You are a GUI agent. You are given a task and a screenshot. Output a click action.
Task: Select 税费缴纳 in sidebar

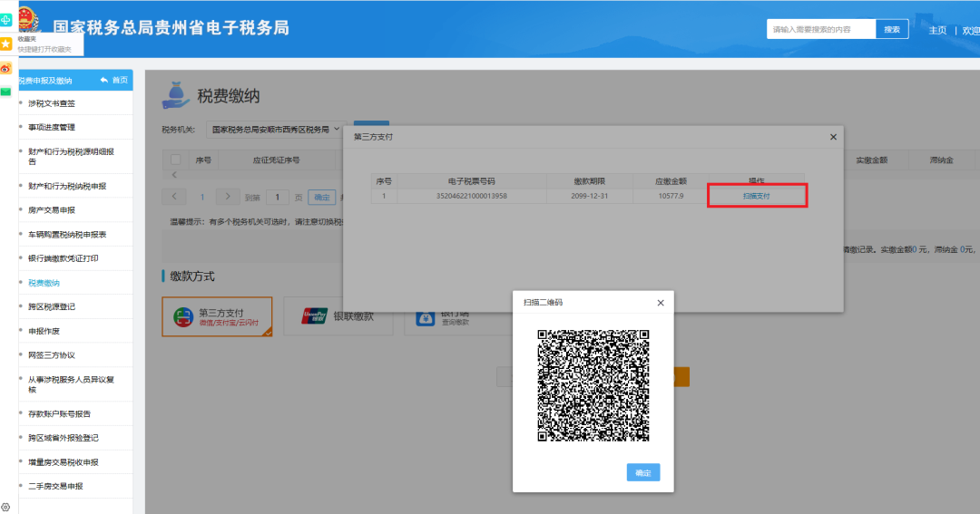click(44, 283)
